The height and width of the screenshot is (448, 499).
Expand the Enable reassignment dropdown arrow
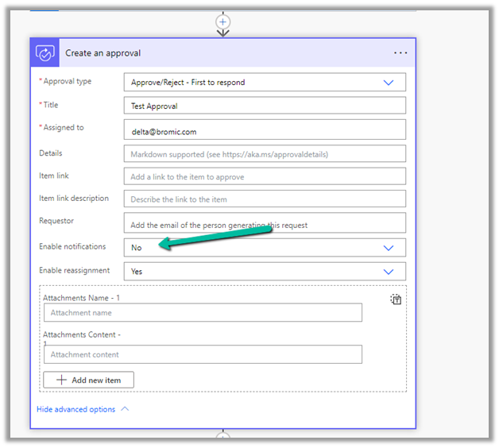(388, 271)
